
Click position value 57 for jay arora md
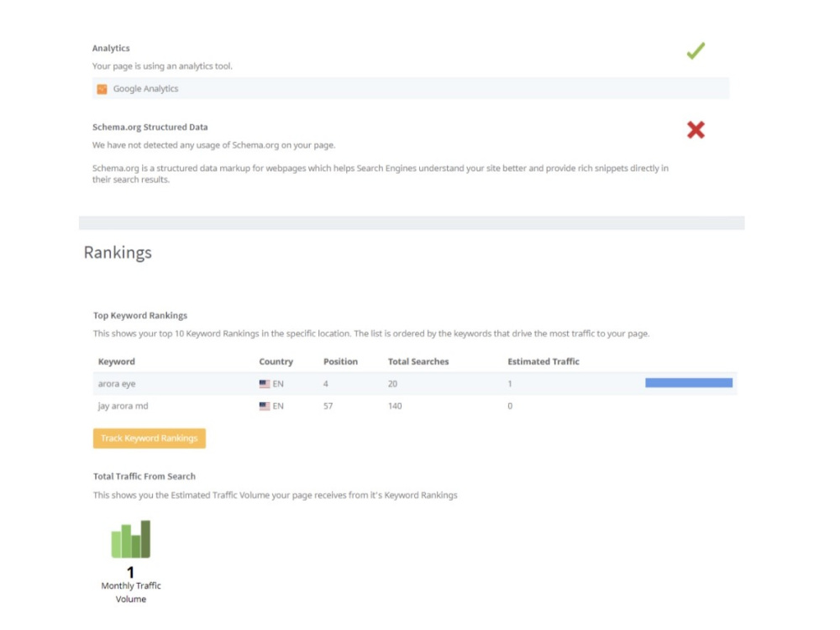tap(328, 406)
